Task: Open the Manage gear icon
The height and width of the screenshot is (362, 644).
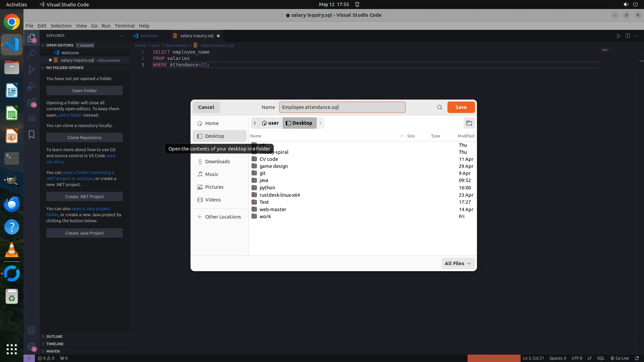Action: click(32, 347)
